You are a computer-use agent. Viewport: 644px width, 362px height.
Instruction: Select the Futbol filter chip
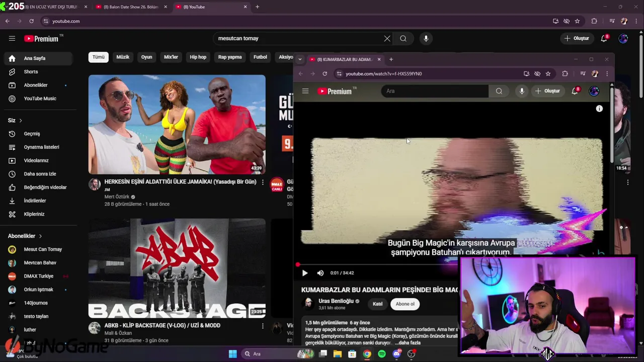coord(260,57)
